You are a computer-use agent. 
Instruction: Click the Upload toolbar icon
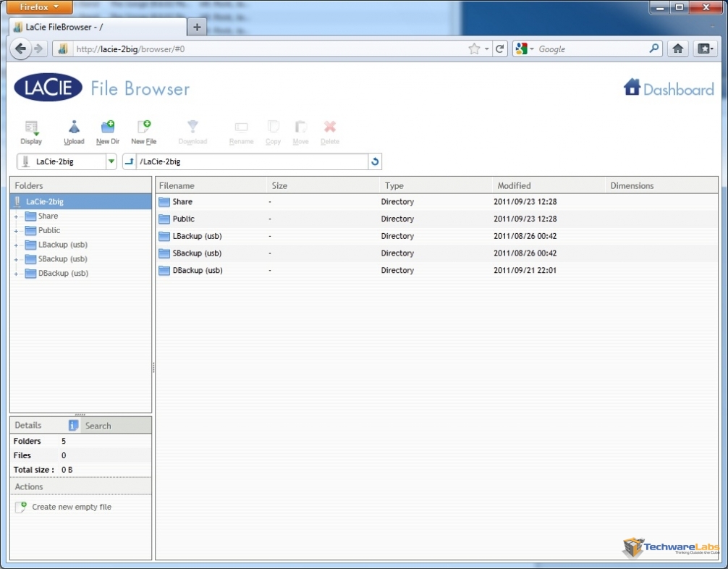74,127
